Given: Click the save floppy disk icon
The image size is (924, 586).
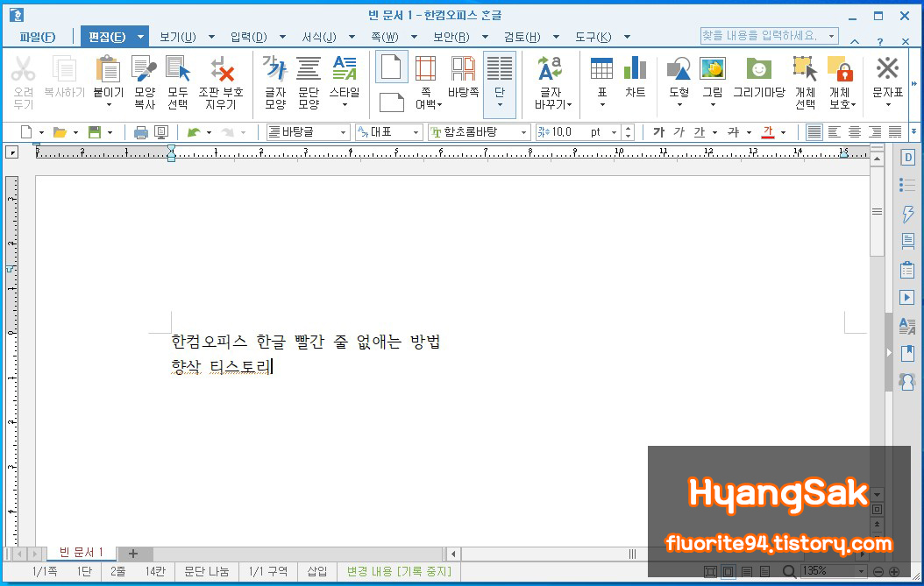Looking at the screenshot, I should (95, 132).
